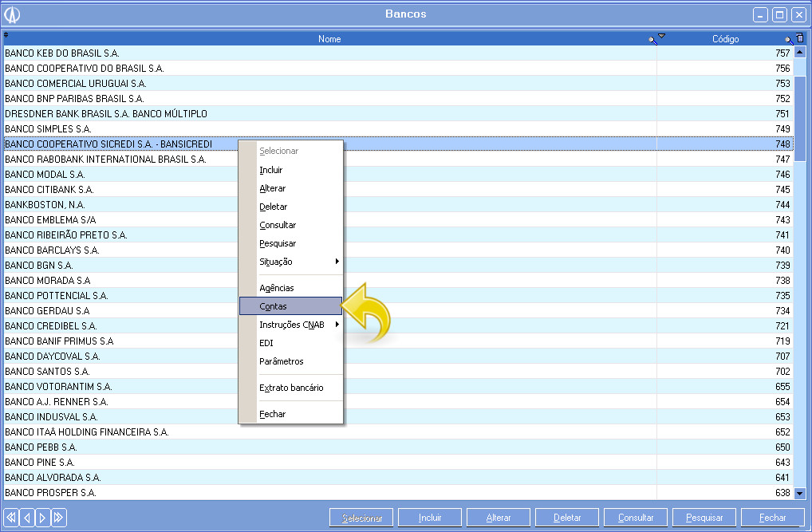Click the Selecionar button in bottom bar
The image size is (812, 532).
tap(361, 518)
